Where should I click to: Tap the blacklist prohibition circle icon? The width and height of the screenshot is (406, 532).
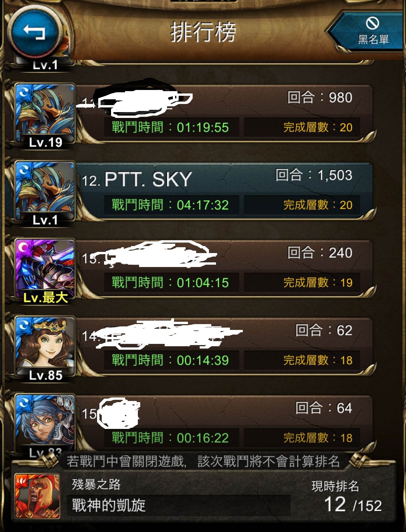(372, 23)
